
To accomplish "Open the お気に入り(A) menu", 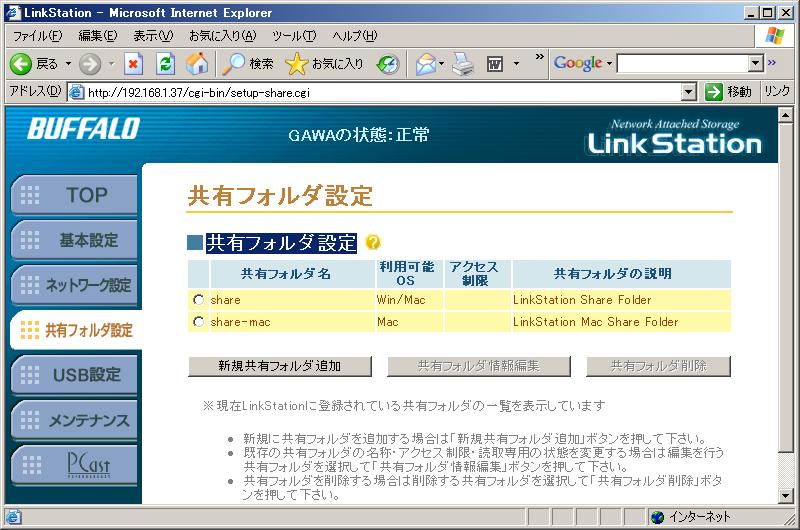I will click(x=222, y=36).
